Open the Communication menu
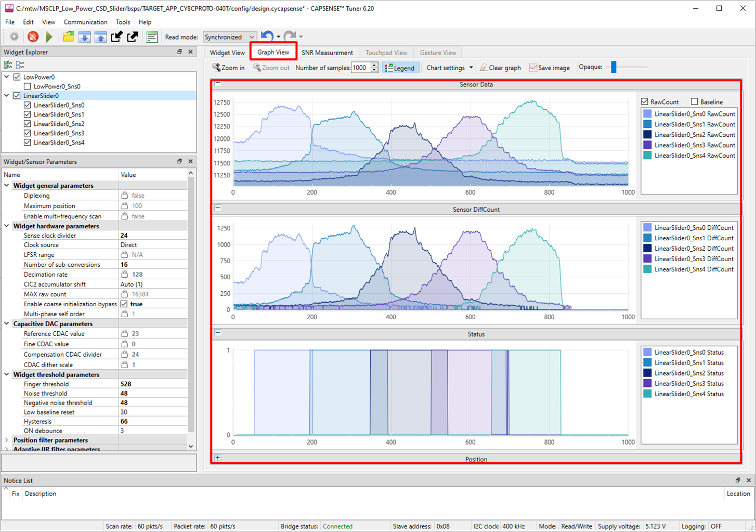Screen dimensions: 756x532 (85, 22)
